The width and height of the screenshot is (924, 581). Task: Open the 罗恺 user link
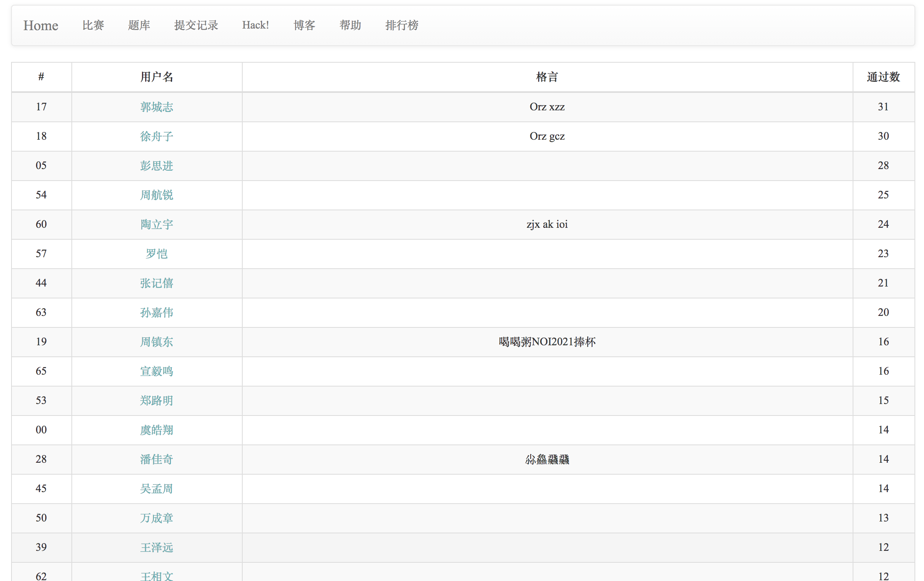[x=157, y=254]
